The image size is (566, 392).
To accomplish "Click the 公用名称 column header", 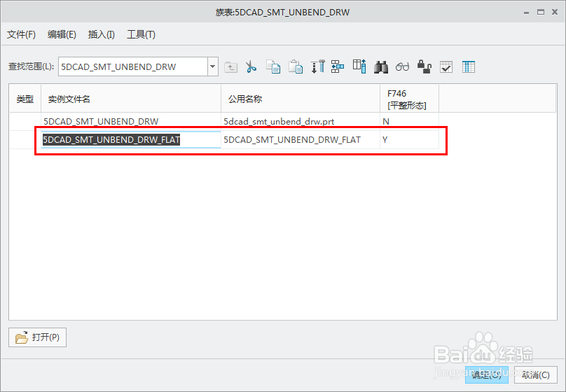I will 301,99.
